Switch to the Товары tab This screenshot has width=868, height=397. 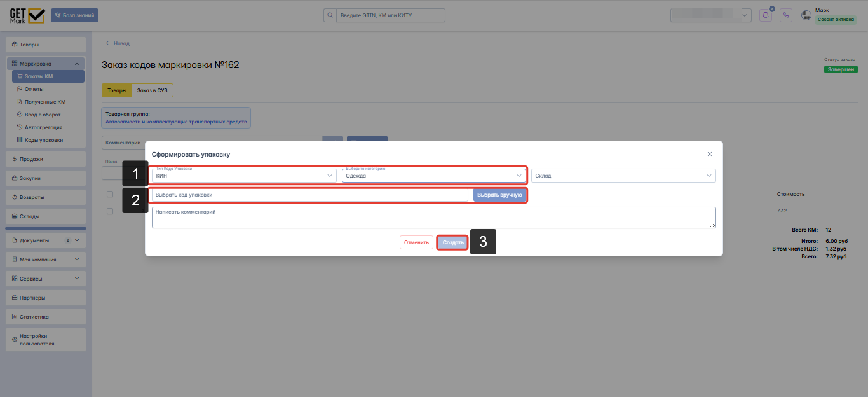(x=116, y=90)
